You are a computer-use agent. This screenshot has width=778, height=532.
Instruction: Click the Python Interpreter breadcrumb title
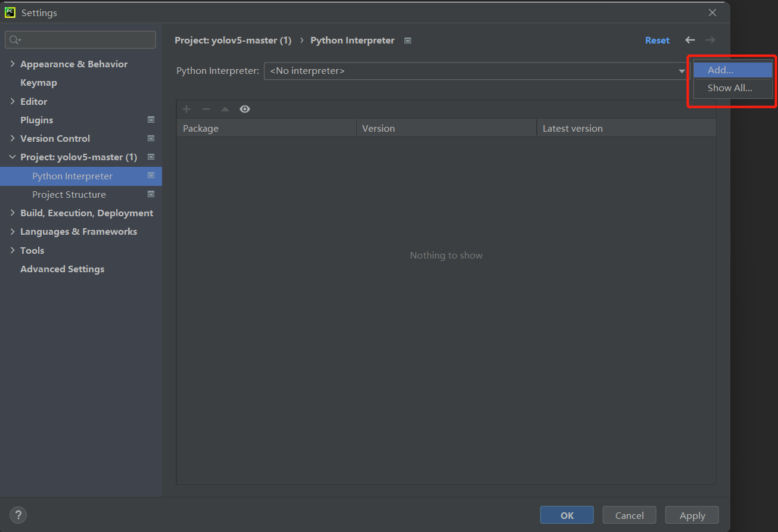coord(353,41)
